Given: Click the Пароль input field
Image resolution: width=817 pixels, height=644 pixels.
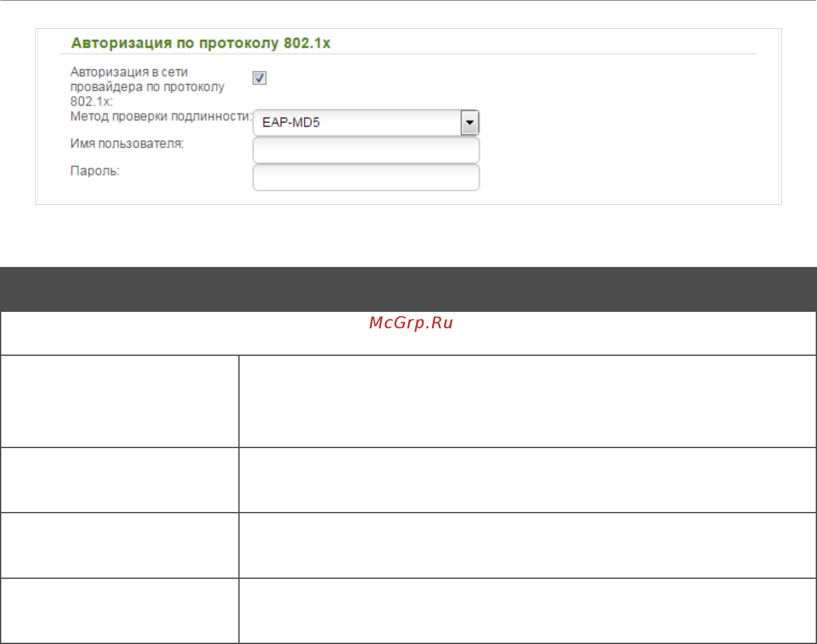Looking at the screenshot, I should (366, 177).
